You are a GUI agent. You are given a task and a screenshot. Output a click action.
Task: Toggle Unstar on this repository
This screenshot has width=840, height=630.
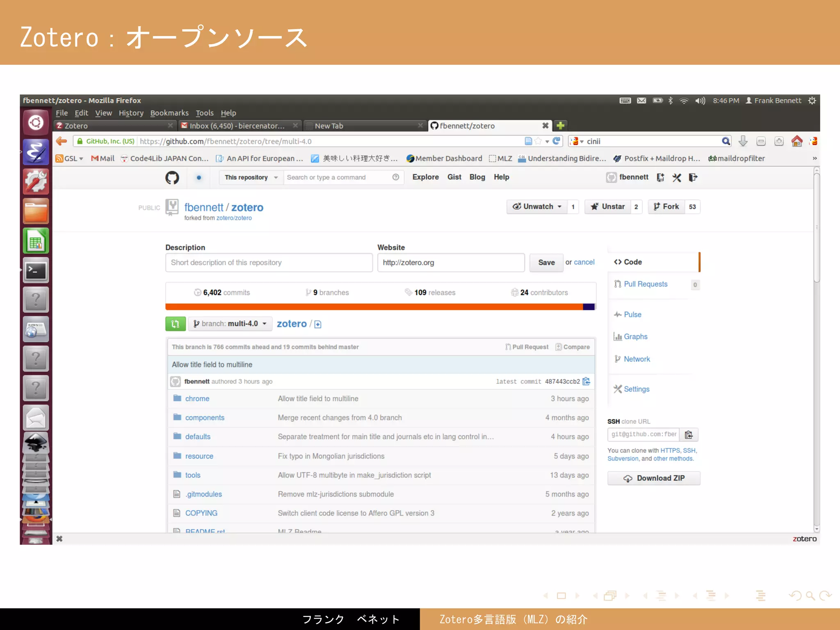(608, 207)
